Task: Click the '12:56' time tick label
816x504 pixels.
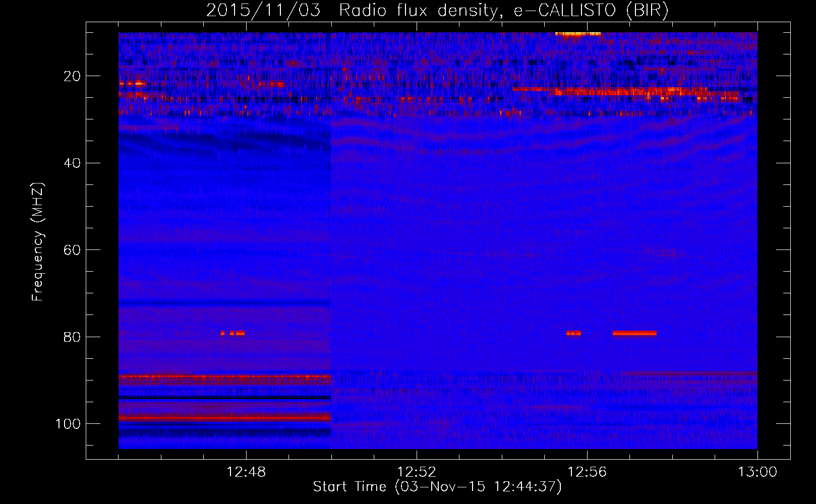Action: [587, 472]
